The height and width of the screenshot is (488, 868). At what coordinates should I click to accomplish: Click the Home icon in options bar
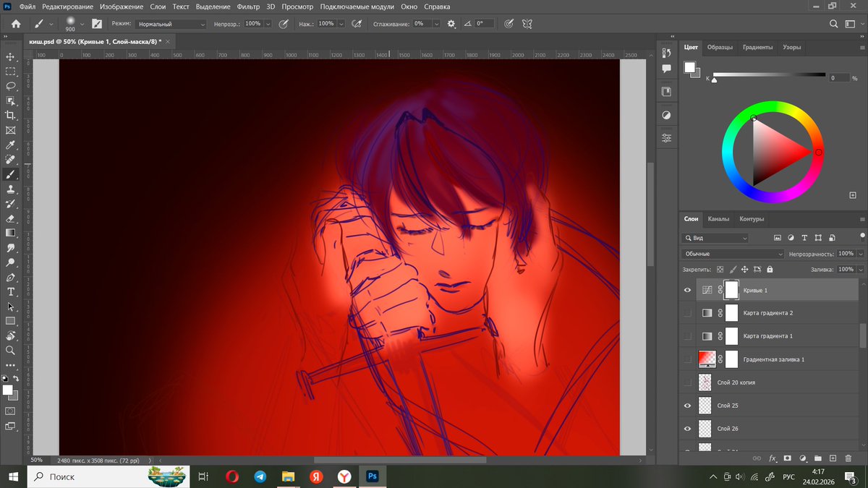pos(16,23)
